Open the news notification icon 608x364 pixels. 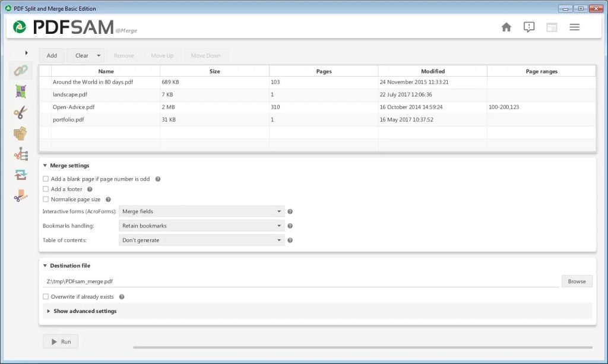click(x=529, y=27)
